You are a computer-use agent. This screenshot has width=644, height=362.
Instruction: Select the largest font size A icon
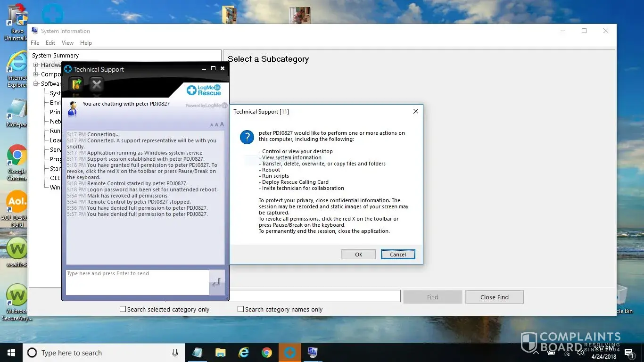(x=222, y=124)
